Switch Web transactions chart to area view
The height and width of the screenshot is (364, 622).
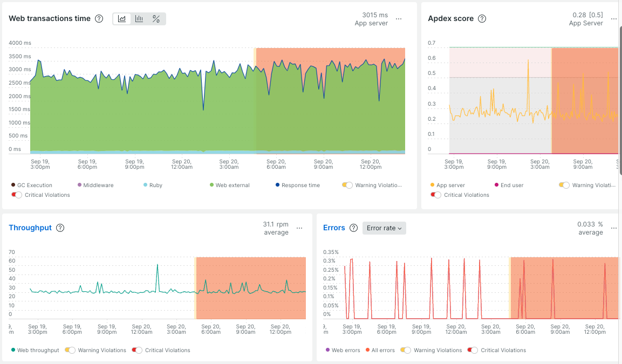point(122,19)
